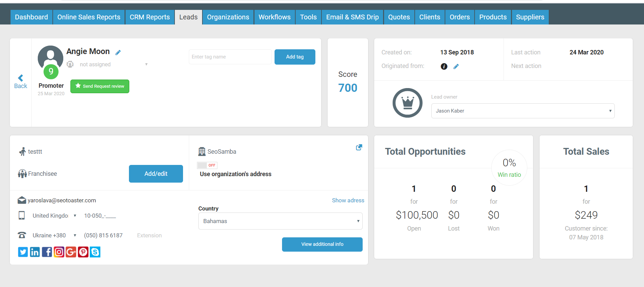Click the SeoSamba building icon
The height and width of the screenshot is (287, 644).
(x=202, y=151)
